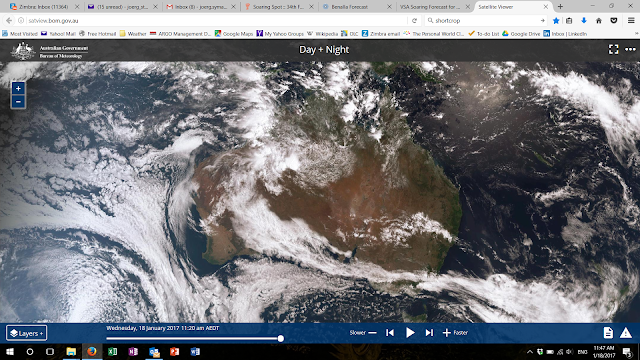
Task: Open the three-dots more options menu
Action: [x=630, y=49]
